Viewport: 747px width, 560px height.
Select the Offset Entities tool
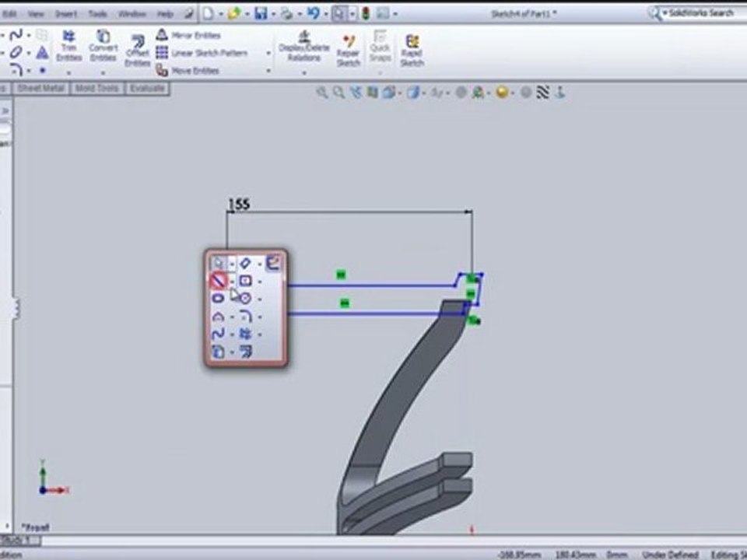coord(138,51)
